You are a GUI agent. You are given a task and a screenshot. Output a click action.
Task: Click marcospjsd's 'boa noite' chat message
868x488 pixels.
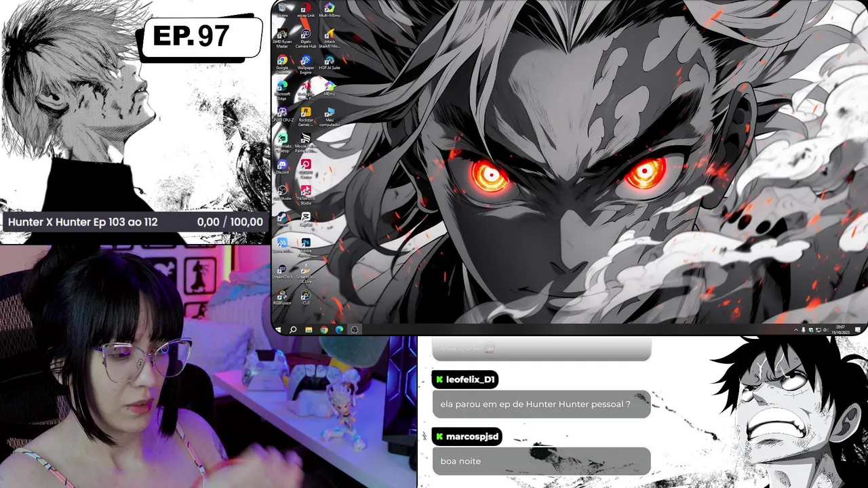click(x=540, y=461)
